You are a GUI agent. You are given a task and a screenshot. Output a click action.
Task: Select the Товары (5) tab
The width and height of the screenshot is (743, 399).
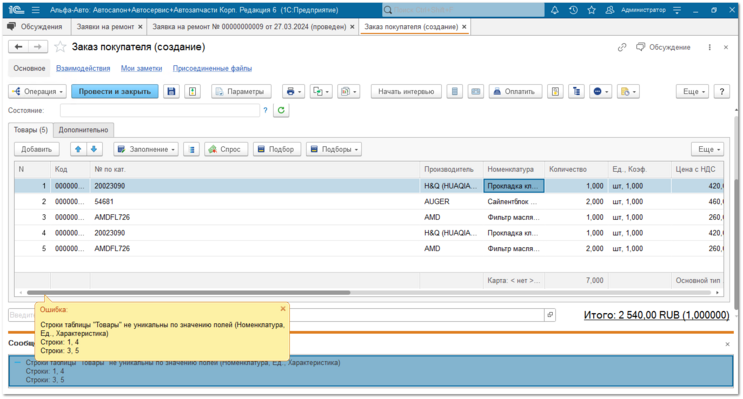[31, 130]
